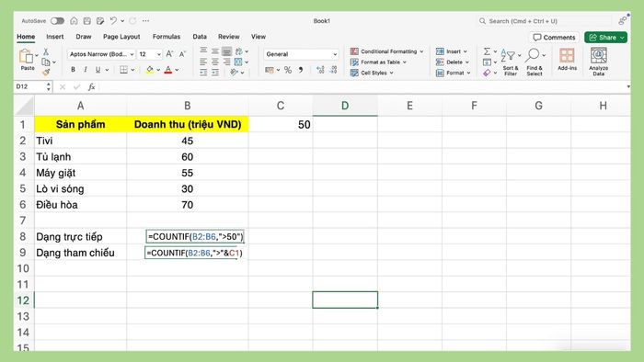This screenshot has width=644, height=362.
Task: Toggle the AutoSave switch
Action: click(x=57, y=21)
